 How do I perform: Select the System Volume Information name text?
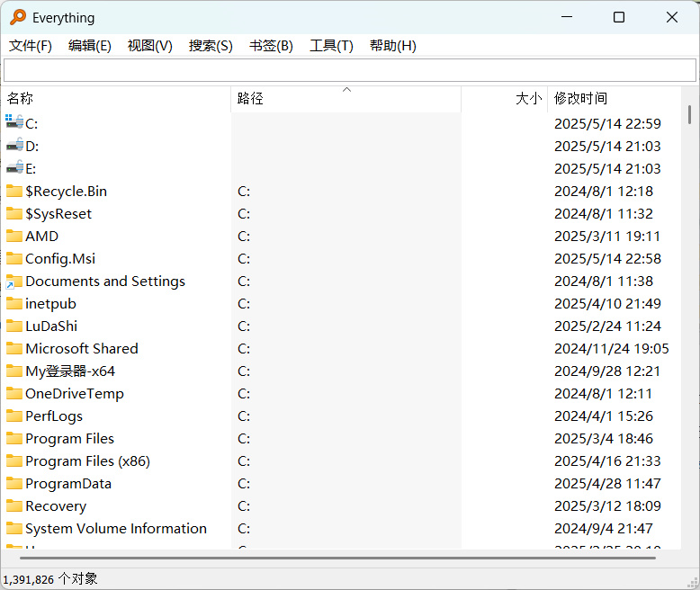click(116, 529)
